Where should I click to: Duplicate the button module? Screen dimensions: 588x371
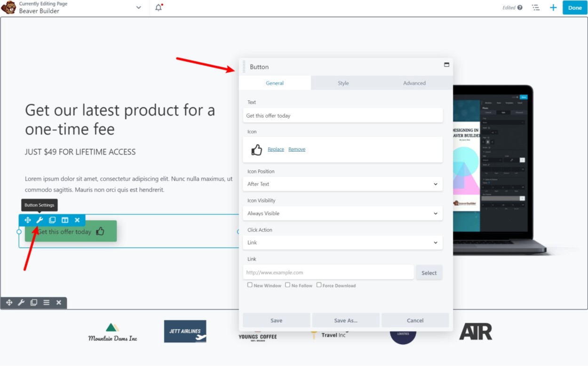52,220
